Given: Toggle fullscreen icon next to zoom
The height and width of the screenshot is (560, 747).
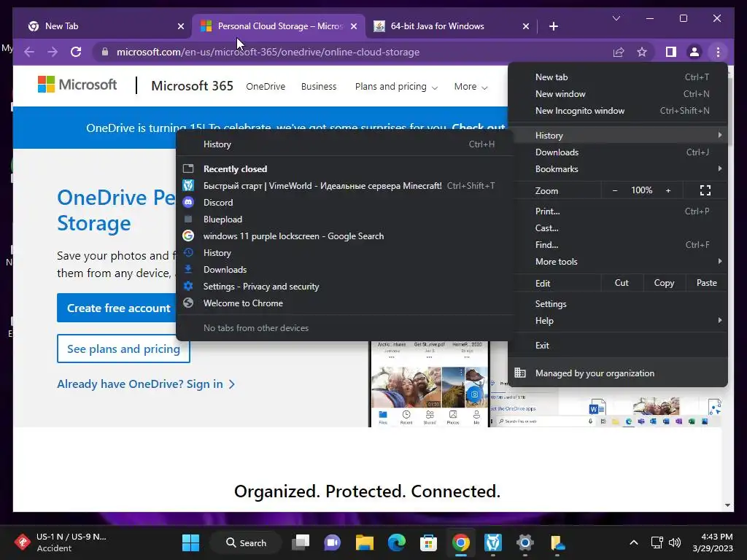Looking at the screenshot, I should 705,190.
